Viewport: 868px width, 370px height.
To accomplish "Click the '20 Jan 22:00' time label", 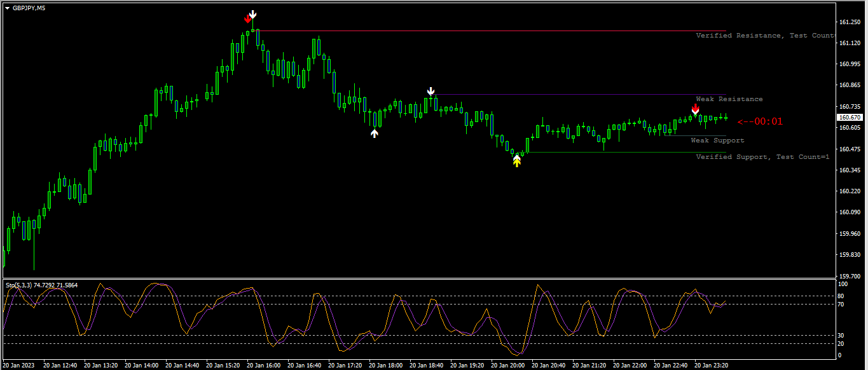I will coord(630,366).
